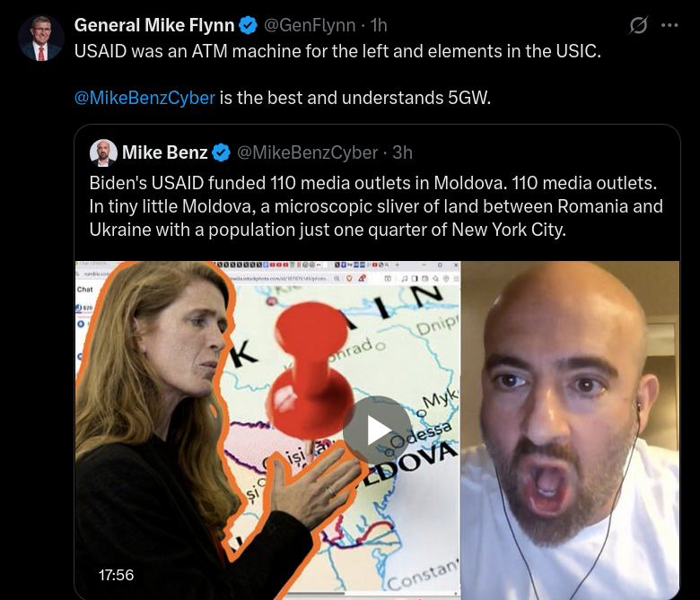700x600 pixels.
Task: Click the Grok explain post icon
Action: 638,25
